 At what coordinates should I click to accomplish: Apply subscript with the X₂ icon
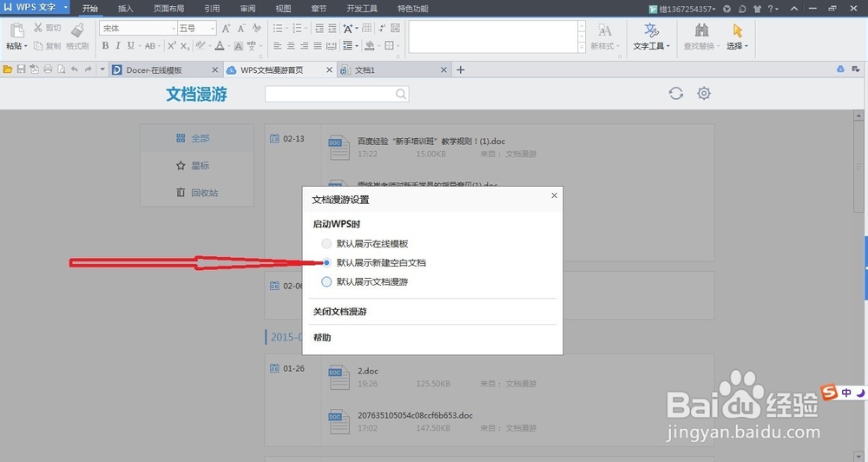pos(185,47)
